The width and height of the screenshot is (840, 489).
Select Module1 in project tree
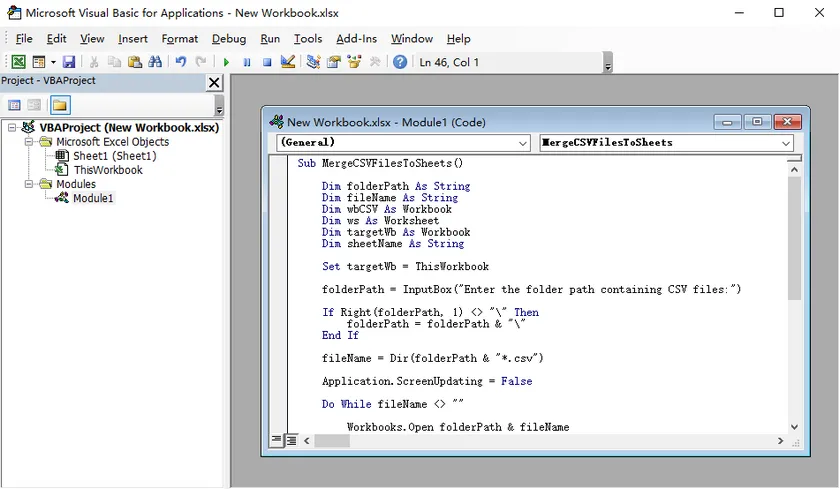tap(93, 198)
